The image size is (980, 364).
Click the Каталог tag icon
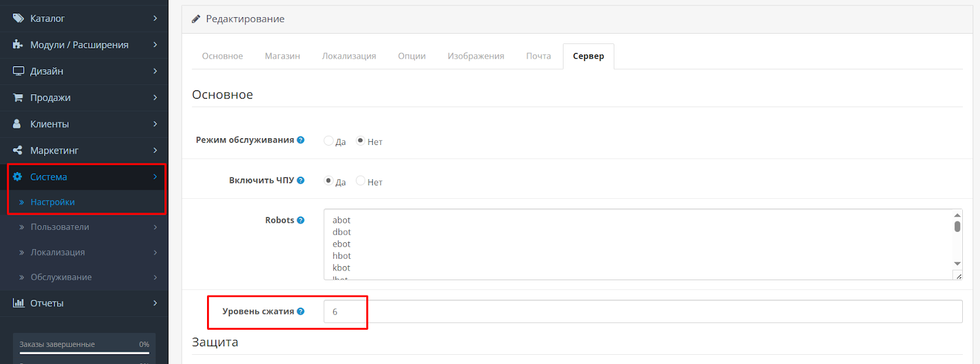[18, 18]
